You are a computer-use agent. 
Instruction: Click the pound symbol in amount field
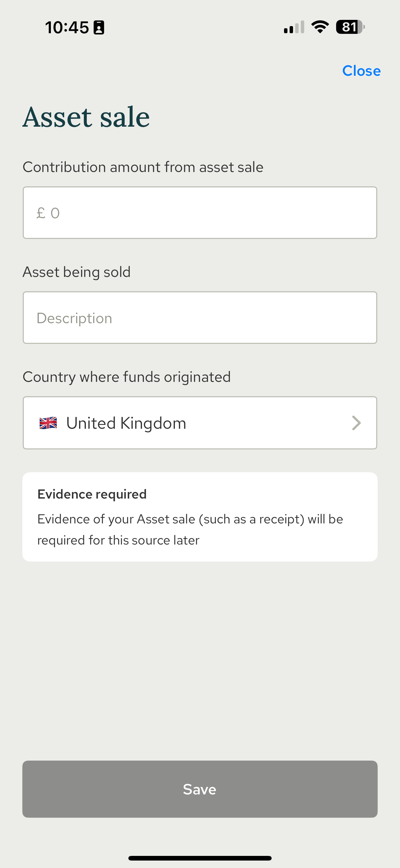(x=41, y=213)
